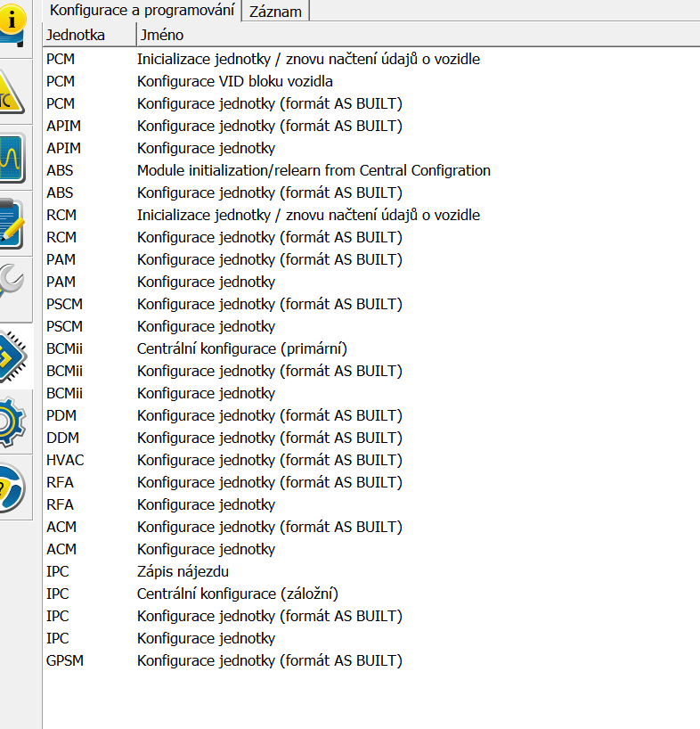Select the chip configuration and programming icon
This screenshot has height=729, width=700.
pyautogui.click(x=14, y=355)
